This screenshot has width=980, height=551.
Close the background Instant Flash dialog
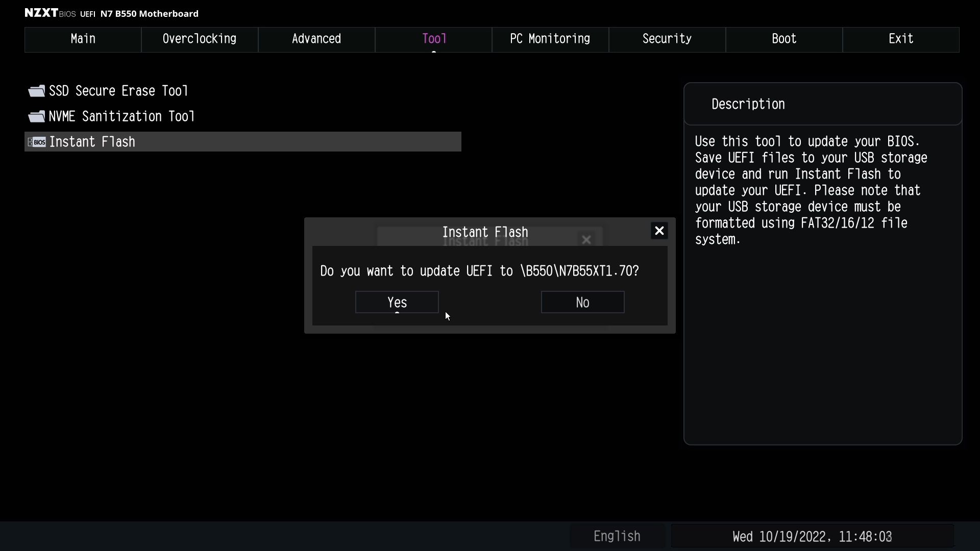click(x=586, y=240)
